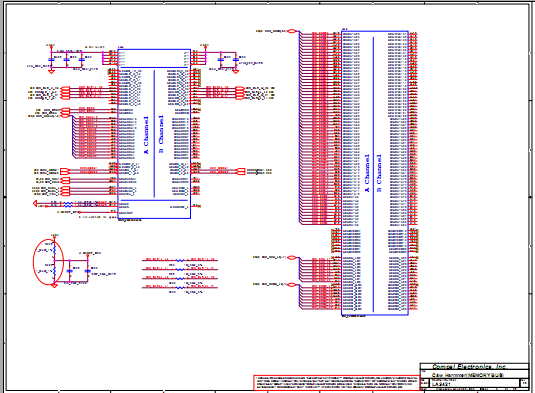This screenshot has width=535, height=393.
Task: Click the rightmost capacitor right of left IC top
Action: 236,60
